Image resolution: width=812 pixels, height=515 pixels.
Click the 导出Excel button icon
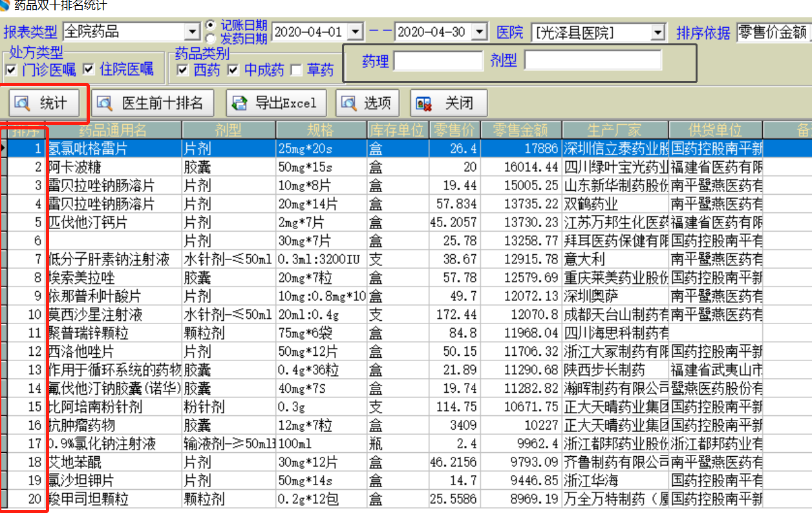[240, 104]
